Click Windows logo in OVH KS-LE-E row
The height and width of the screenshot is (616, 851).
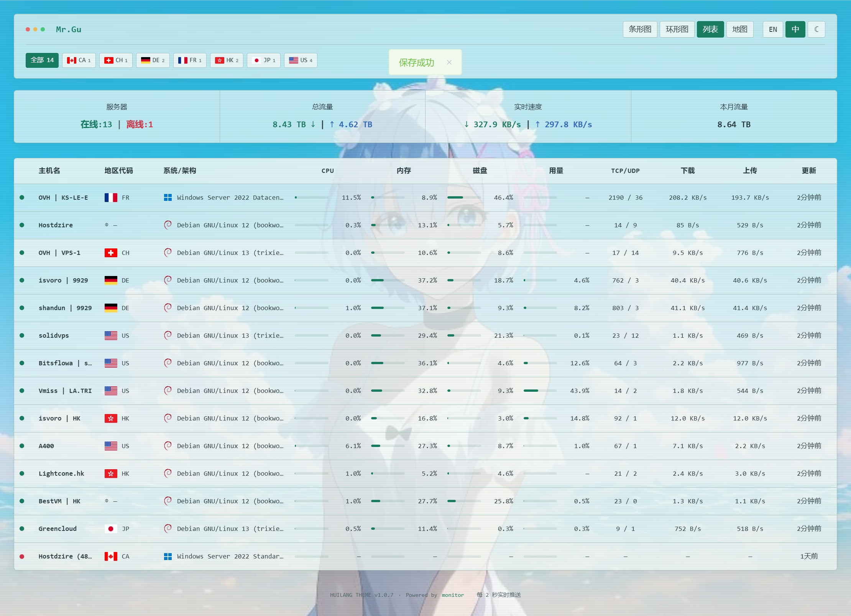(168, 197)
